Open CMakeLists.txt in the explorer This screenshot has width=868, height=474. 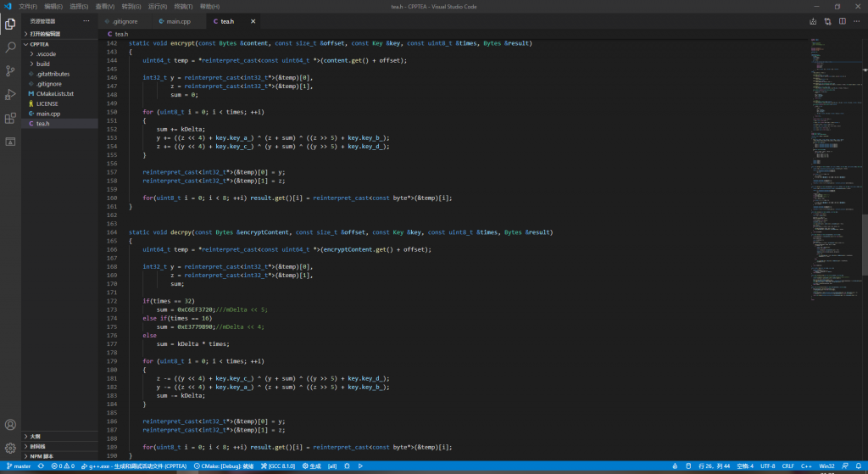(x=55, y=93)
